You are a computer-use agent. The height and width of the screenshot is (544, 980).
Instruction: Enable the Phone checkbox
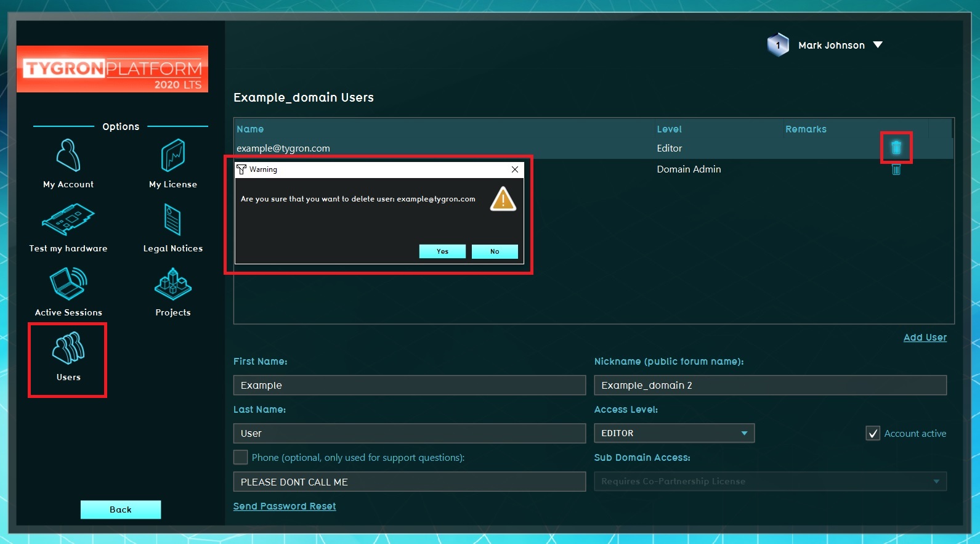241,457
